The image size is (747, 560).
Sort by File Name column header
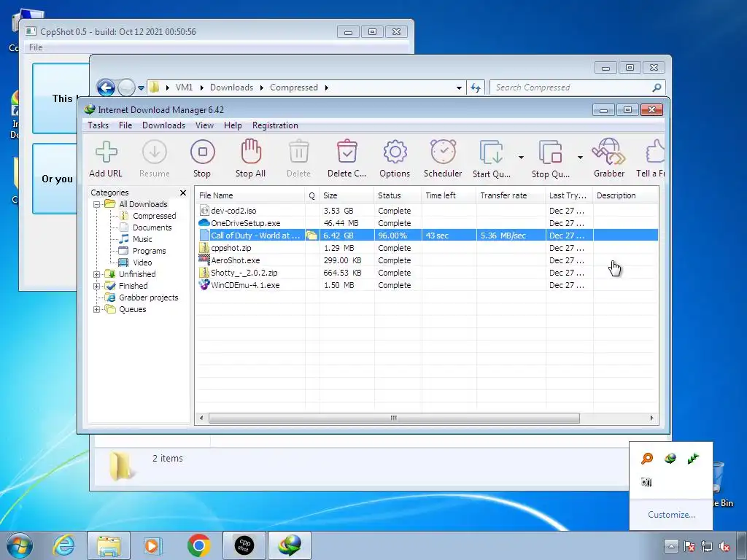tap(249, 195)
